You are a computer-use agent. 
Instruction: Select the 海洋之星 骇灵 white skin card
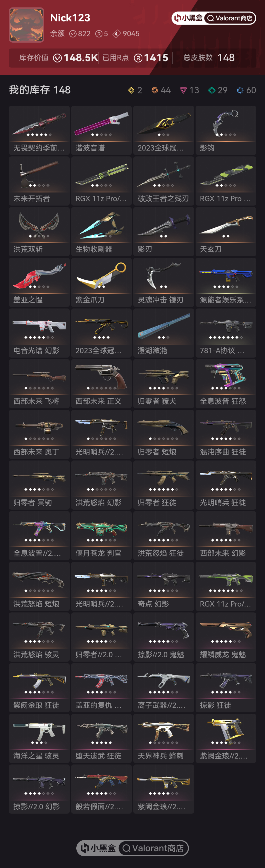point(39,738)
